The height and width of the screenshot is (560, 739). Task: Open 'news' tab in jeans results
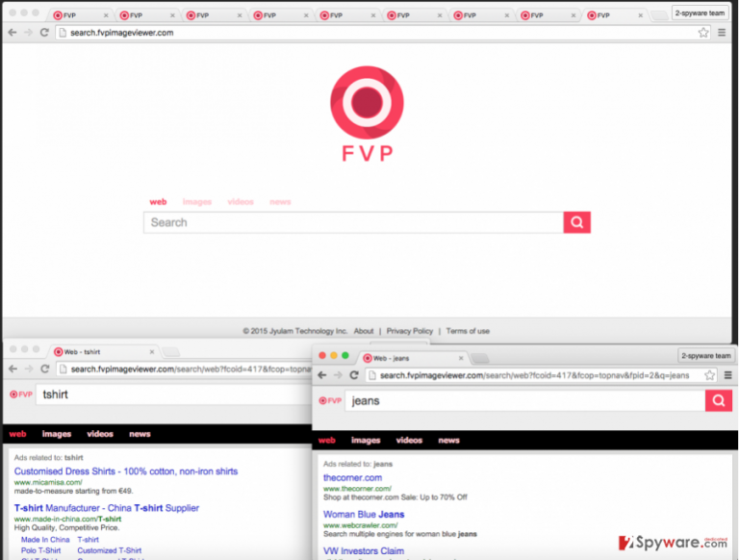(448, 441)
